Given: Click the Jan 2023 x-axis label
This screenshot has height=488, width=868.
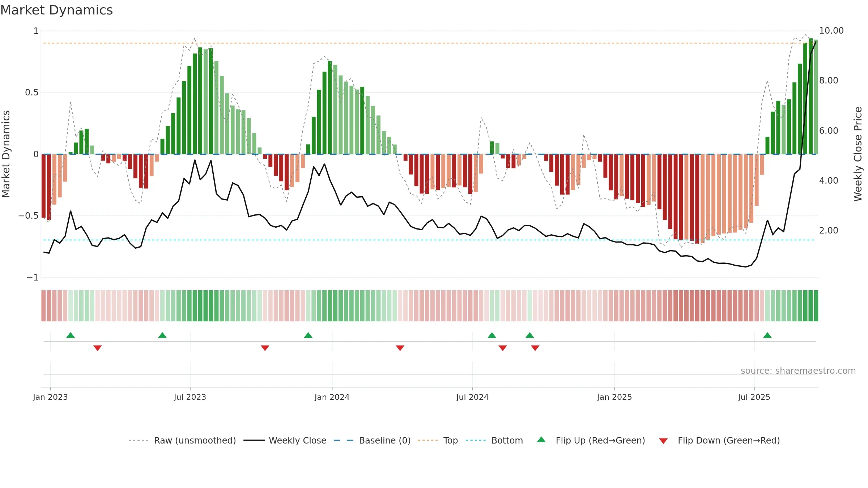Looking at the screenshot, I should tap(50, 397).
